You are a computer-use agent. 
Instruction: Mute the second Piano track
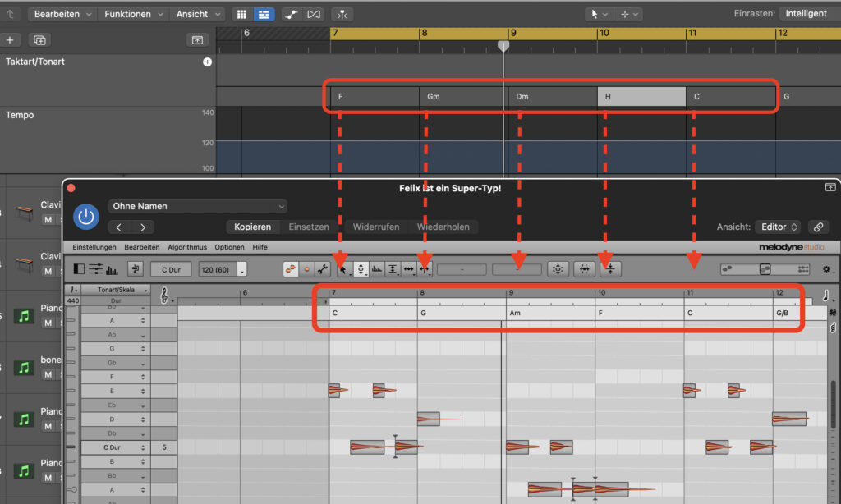[x=48, y=426]
